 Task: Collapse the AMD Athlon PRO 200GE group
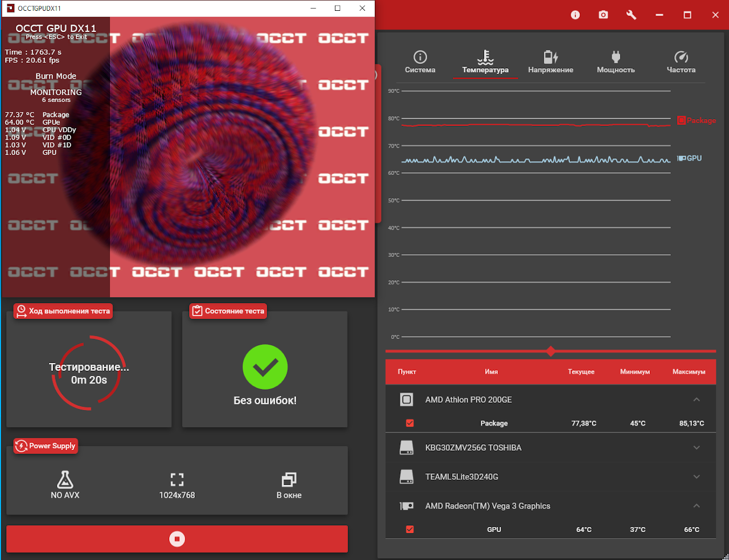coord(697,399)
